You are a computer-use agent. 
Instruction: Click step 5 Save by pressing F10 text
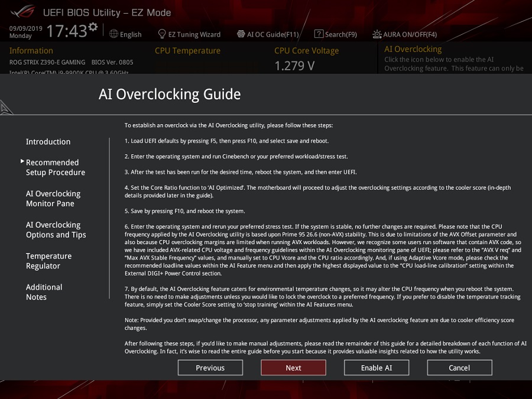185,211
